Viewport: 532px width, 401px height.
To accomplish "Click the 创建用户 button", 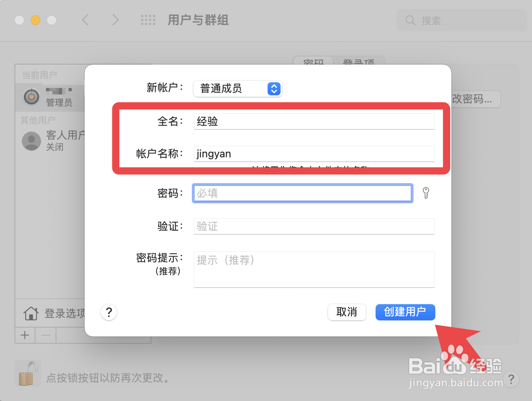I will [405, 312].
